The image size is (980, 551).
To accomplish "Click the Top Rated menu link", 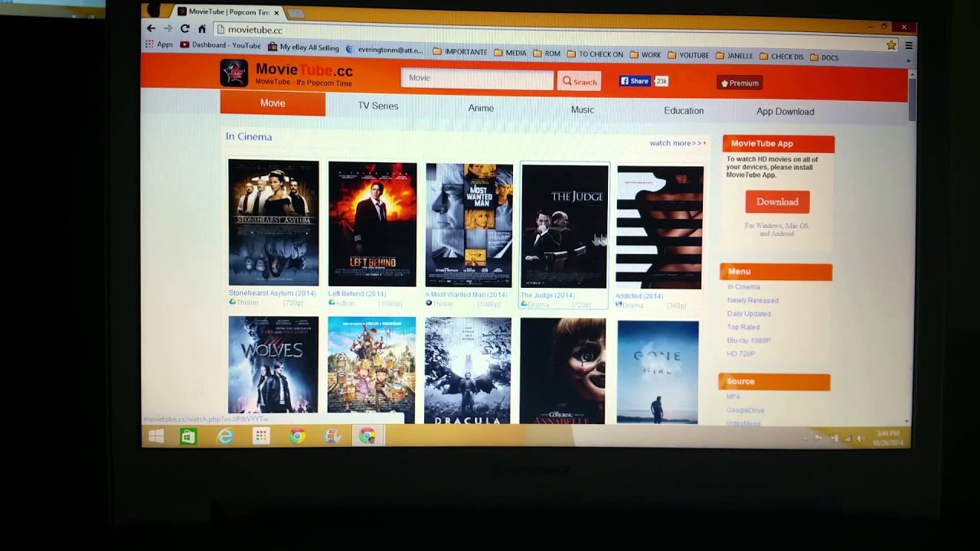I will click(x=743, y=327).
